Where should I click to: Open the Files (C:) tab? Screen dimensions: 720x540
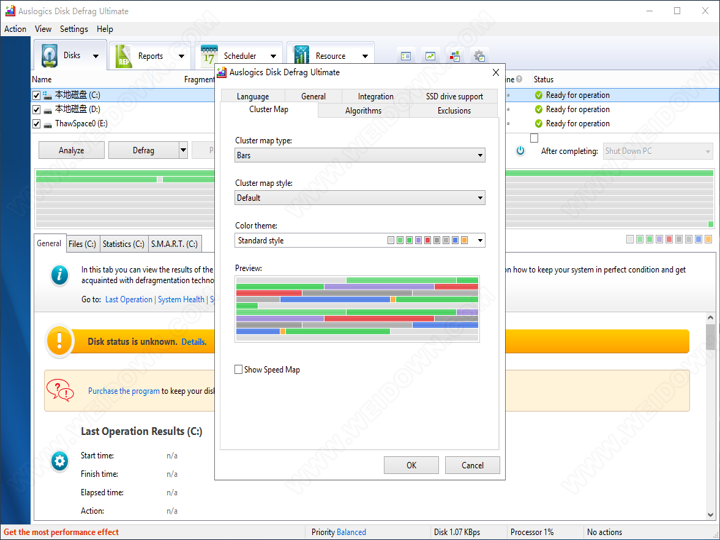pyautogui.click(x=82, y=244)
